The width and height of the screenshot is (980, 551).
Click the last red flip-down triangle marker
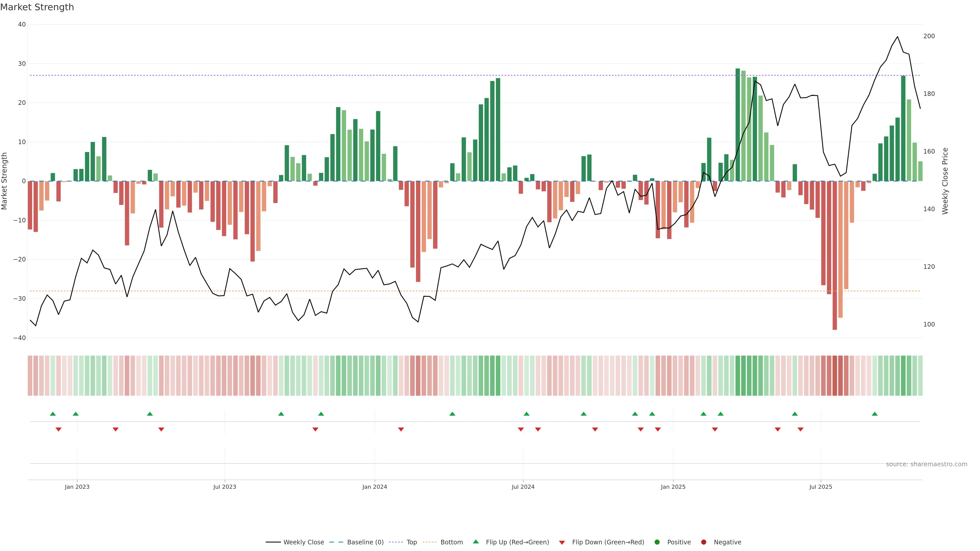click(x=800, y=429)
